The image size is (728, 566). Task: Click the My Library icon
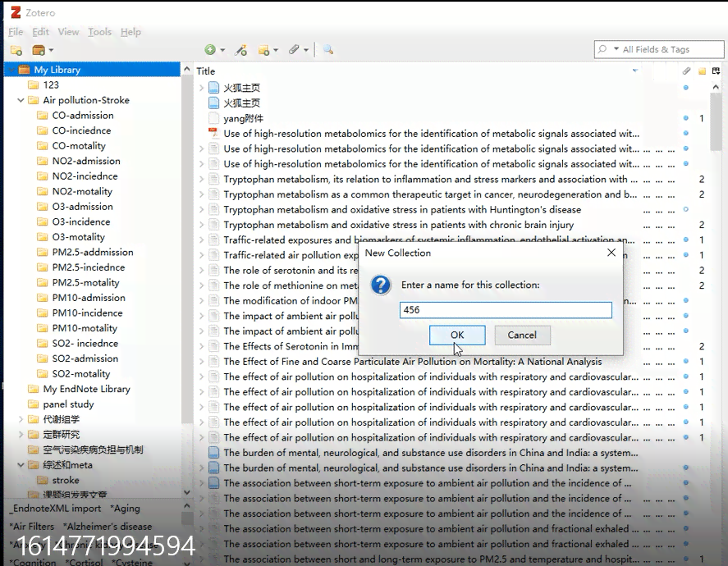pyautogui.click(x=24, y=70)
